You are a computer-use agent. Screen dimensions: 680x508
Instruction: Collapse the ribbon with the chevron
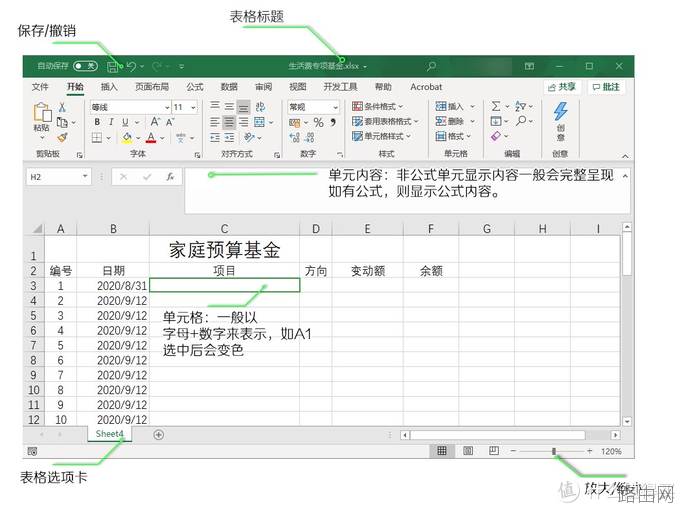pos(625,155)
